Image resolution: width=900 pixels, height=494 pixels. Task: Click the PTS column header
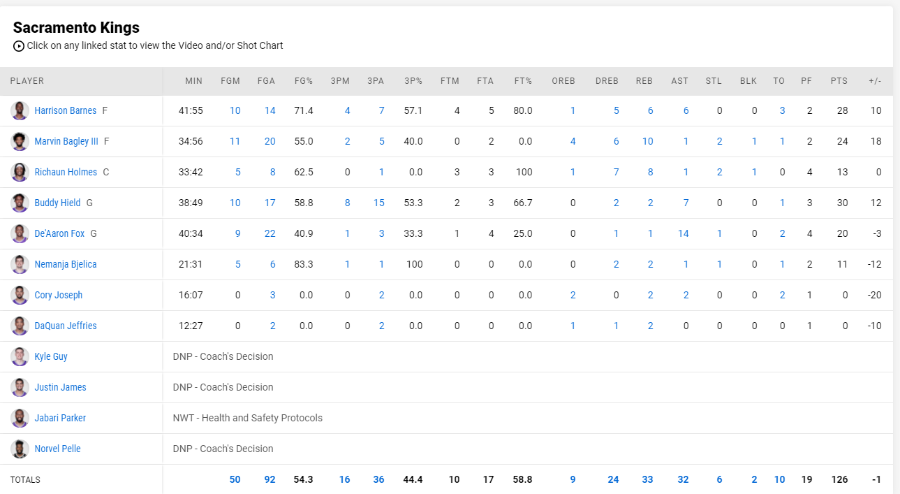(839, 81)
